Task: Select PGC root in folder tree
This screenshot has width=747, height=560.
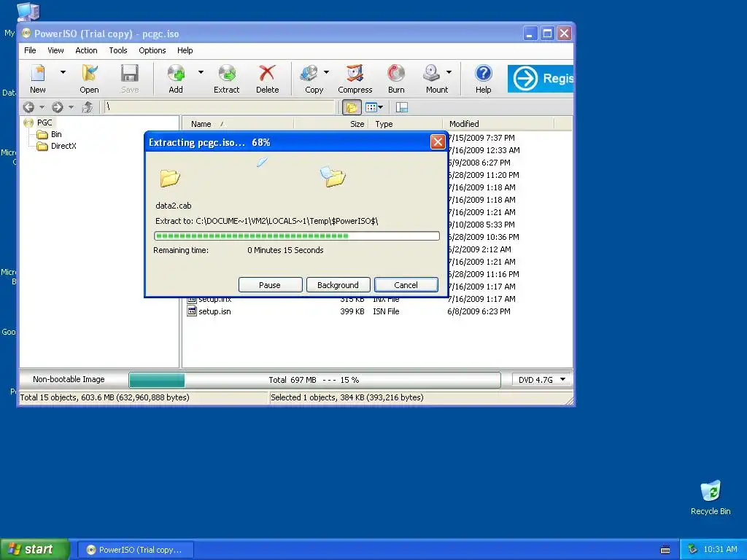Action: [44, 122]
